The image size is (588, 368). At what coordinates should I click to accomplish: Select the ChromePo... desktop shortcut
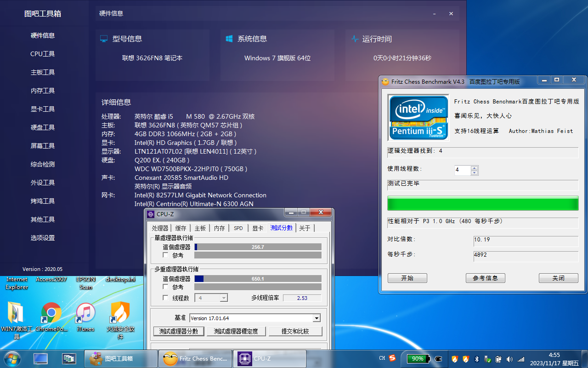pyautogui.click(x=51, y=317)
